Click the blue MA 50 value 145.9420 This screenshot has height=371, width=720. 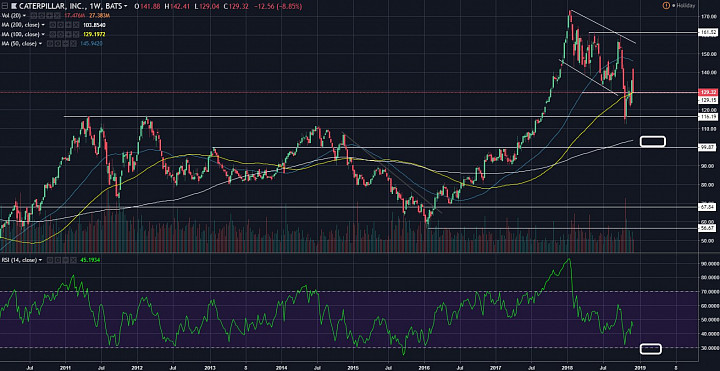coord(91,44)
